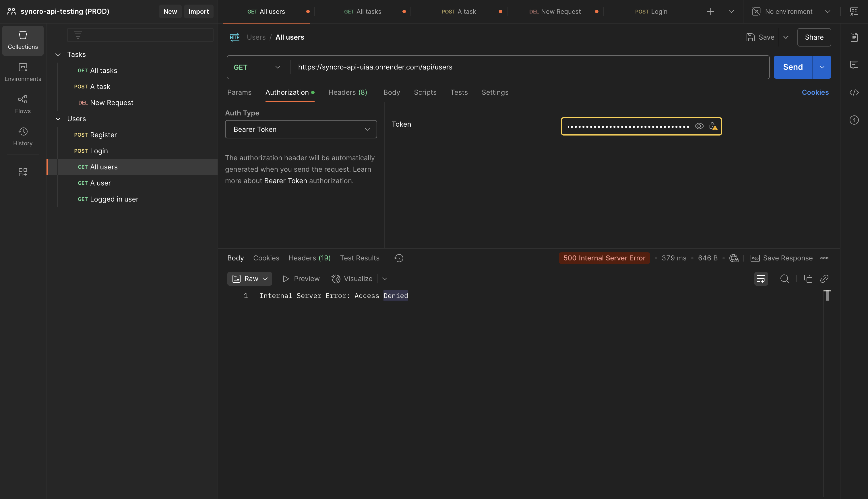Toggle line wrap in response viewer

point(761,278)
